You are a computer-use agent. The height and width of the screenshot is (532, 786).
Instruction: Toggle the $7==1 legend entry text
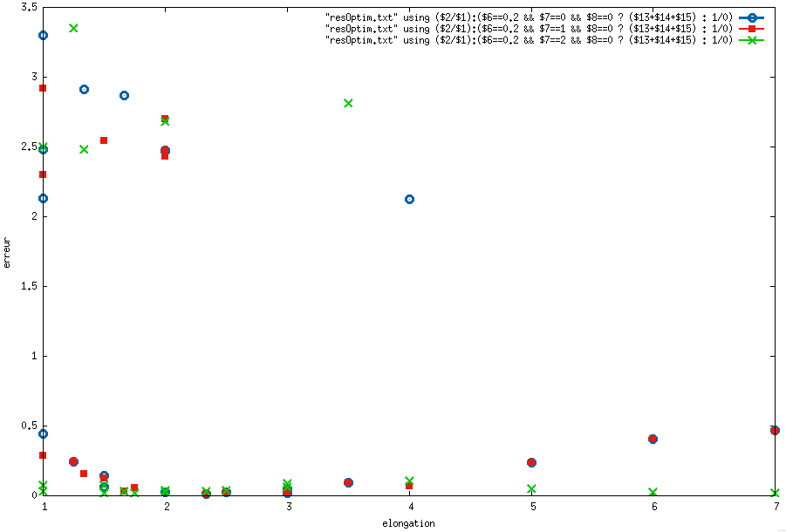coord(529,29)
